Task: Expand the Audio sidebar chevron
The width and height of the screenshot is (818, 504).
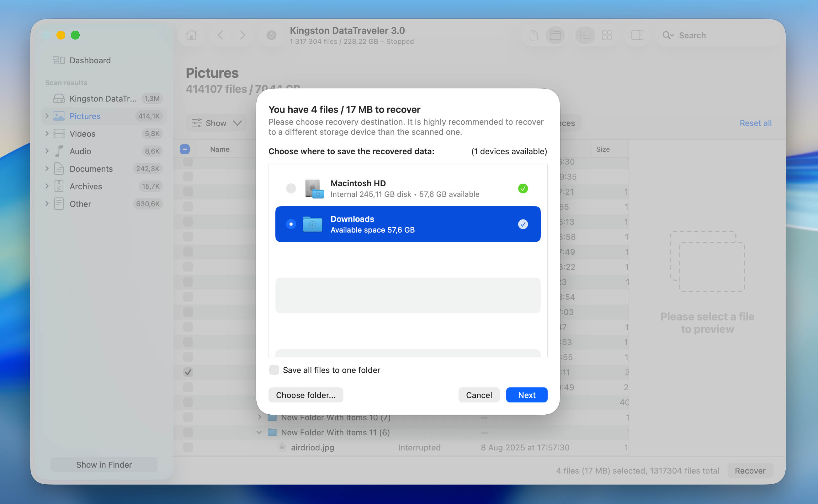Action: tap(47, 151)
